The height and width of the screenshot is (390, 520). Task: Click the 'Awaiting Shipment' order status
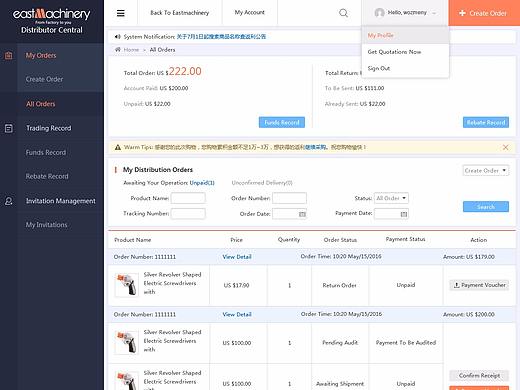tap(340, 384)
